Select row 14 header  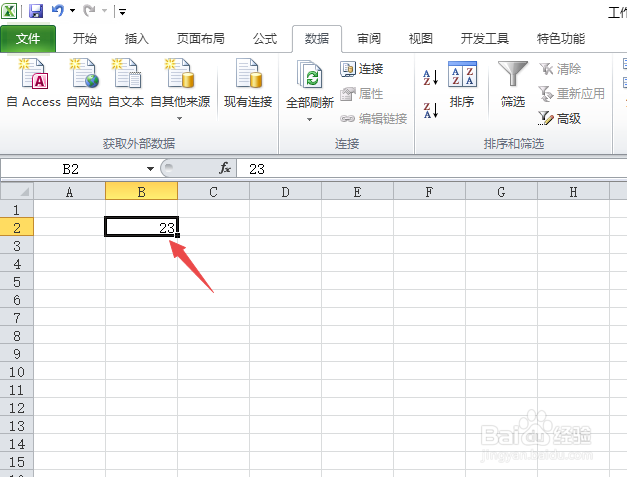pos(17,443)
